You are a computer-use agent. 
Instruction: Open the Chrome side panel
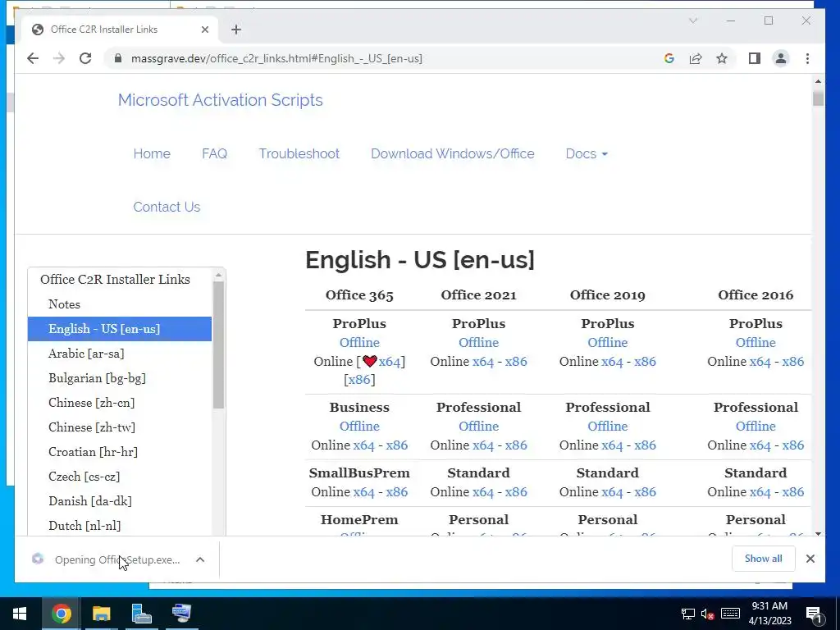755,58
